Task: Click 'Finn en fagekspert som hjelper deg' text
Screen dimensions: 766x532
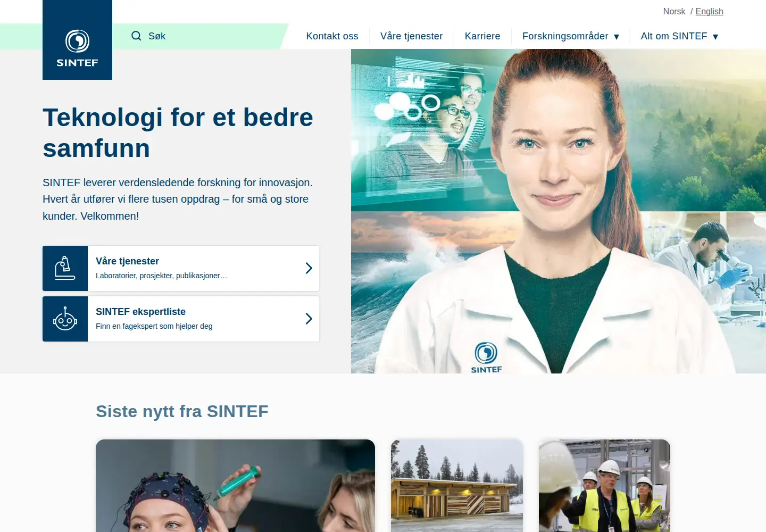Action: click(154, 326)
